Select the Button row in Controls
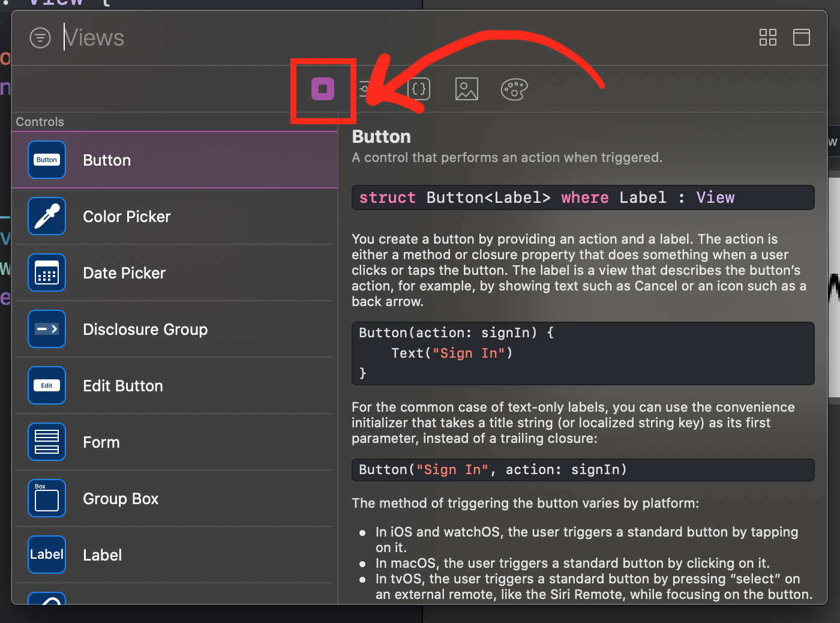840x623 pixels. (x=175, y=160)
